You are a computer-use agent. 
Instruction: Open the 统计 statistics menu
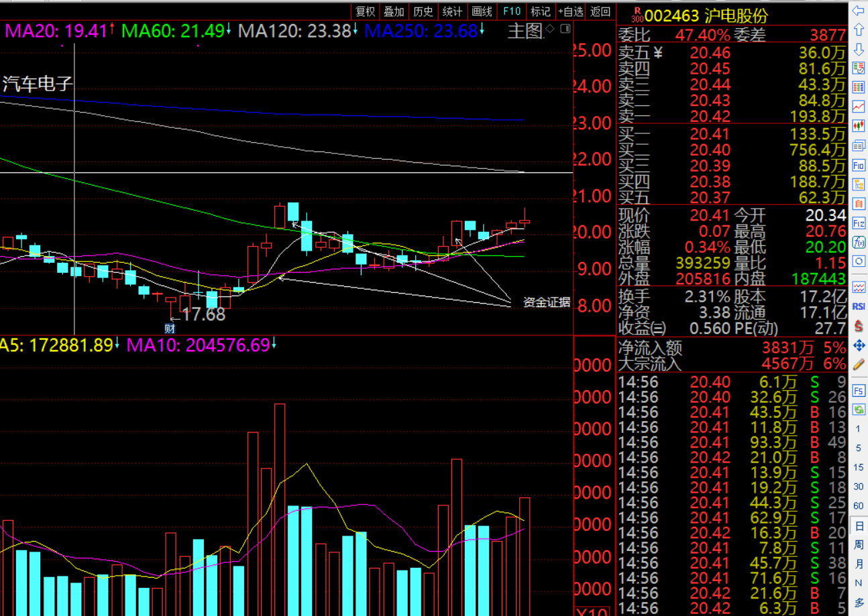click(x=453, y=11)
